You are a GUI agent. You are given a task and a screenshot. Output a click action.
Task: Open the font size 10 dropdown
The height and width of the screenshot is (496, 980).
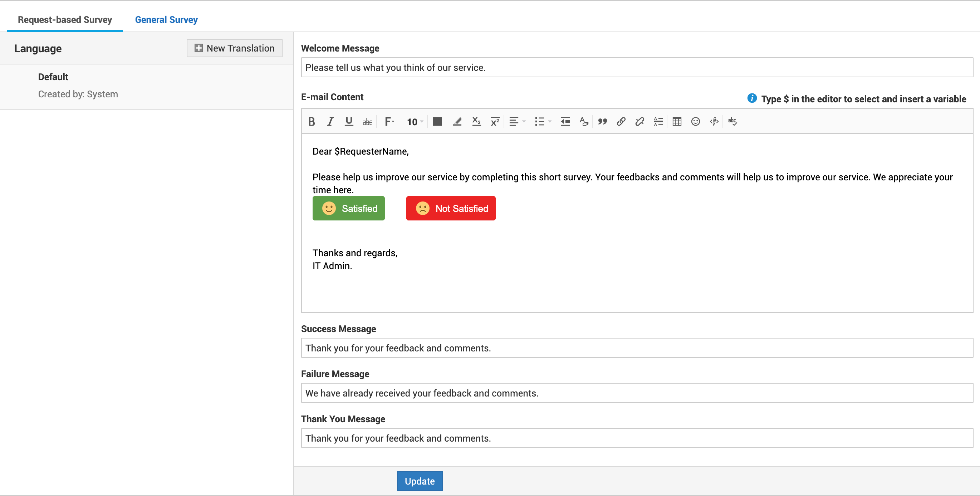415,121
